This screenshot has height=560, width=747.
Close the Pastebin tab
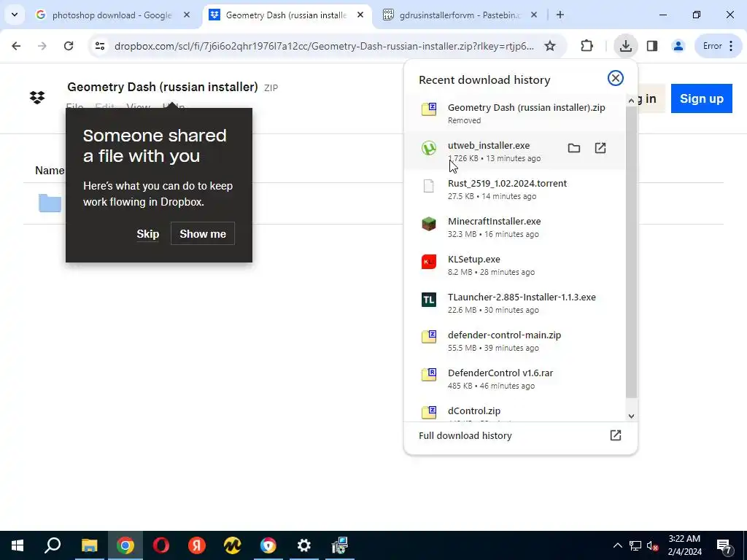tap(534, 15)
